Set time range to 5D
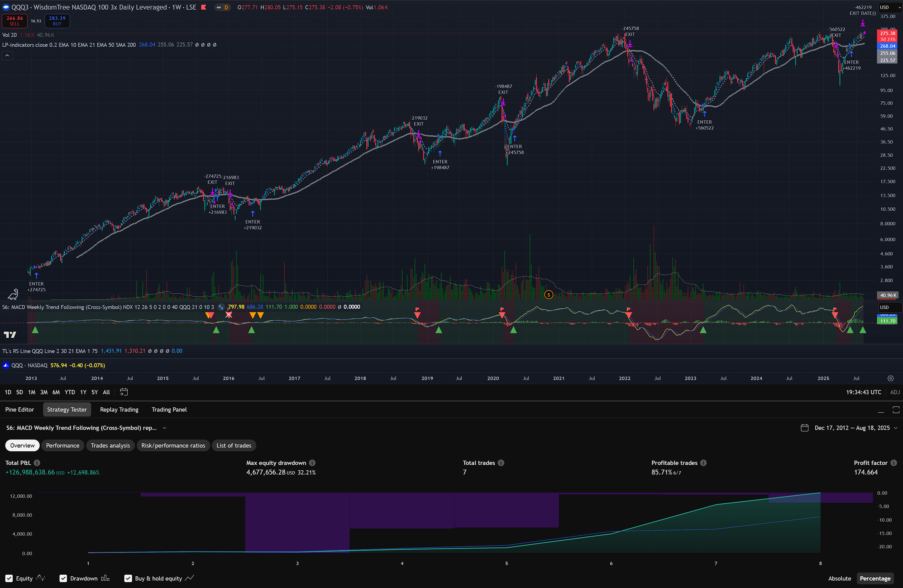The height and width of the screenshot is (588, 903). click(x=20, y=392)
